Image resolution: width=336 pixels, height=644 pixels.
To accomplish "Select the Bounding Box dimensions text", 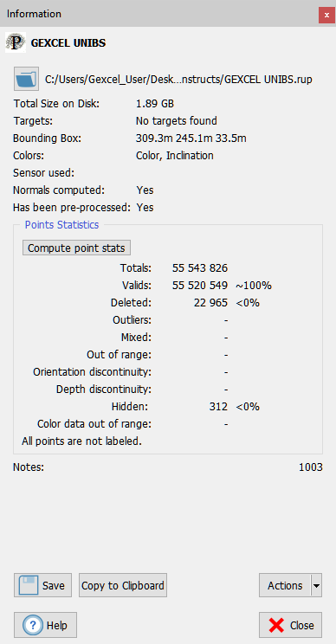I will (191, 138).
